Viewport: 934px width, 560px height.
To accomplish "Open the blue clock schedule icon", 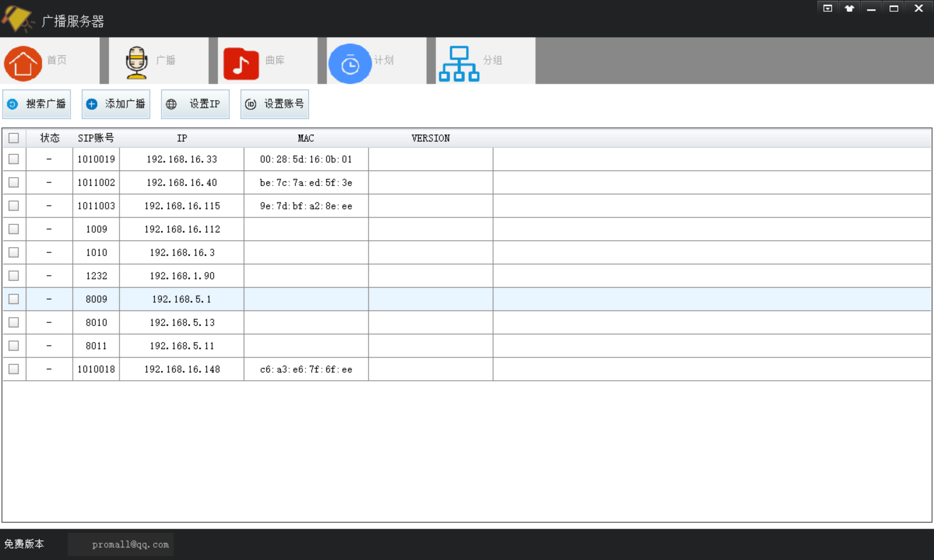I will [350, 64].
